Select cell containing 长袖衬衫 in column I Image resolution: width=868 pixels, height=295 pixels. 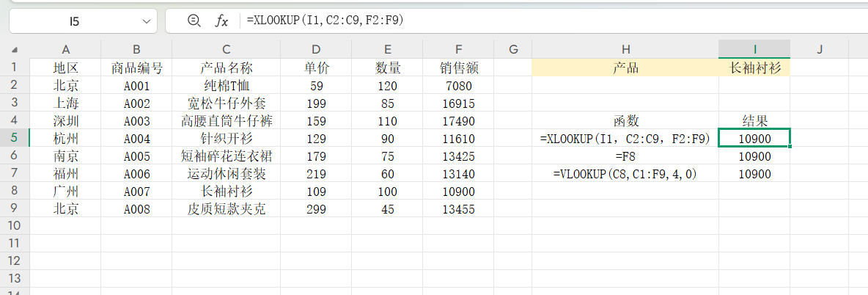point(754,68)
